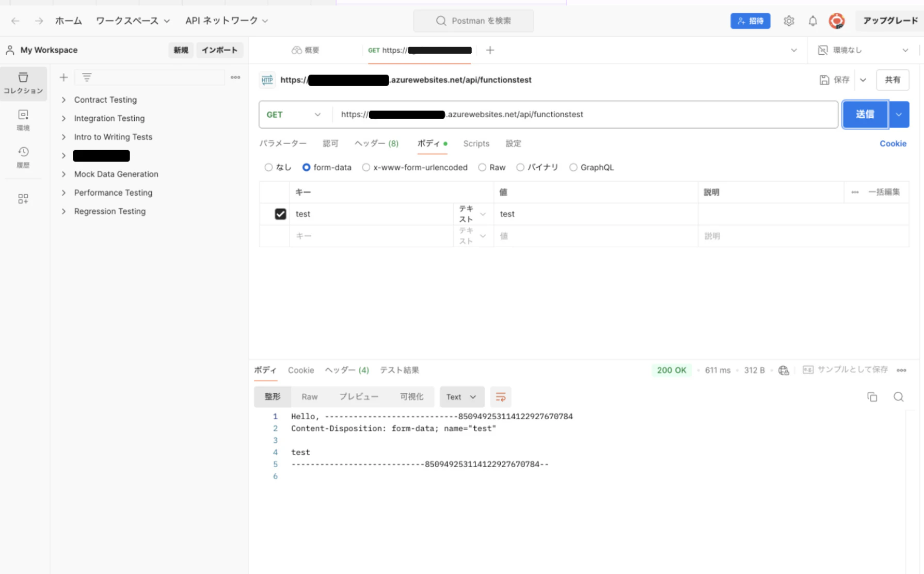The image size is (924, 574).
Task: Select the 'なし' body radio button
Action: click(268, 167)
